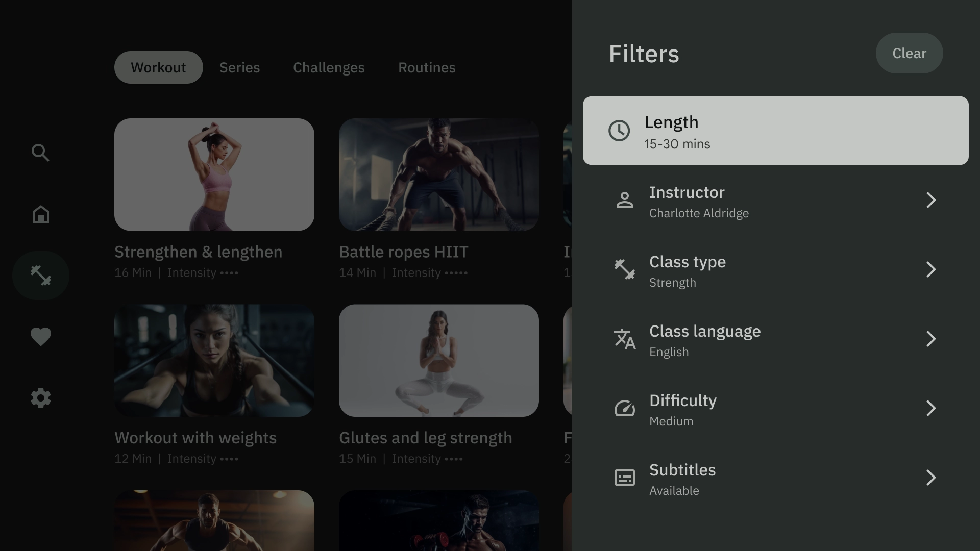This screenshot has height=551, width=980.
Task: Click the Clear filters button
Action: click(910, 53)
